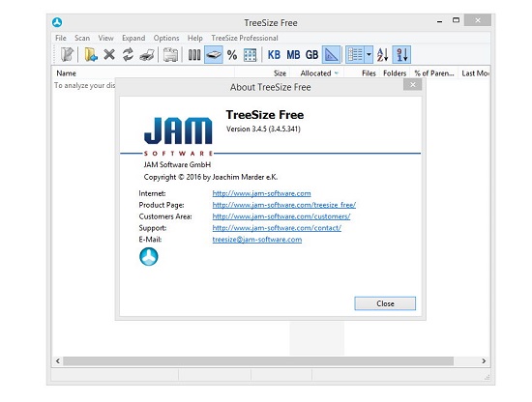
Task: Click the printer icon in toolbar
Action: pyautogui.click(x=147, y=54)
